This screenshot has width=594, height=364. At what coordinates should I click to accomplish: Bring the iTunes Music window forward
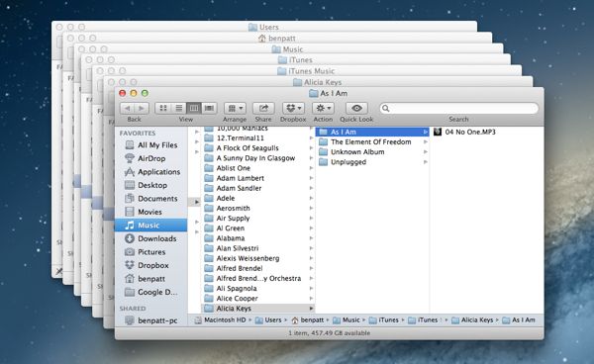(306, 71)
